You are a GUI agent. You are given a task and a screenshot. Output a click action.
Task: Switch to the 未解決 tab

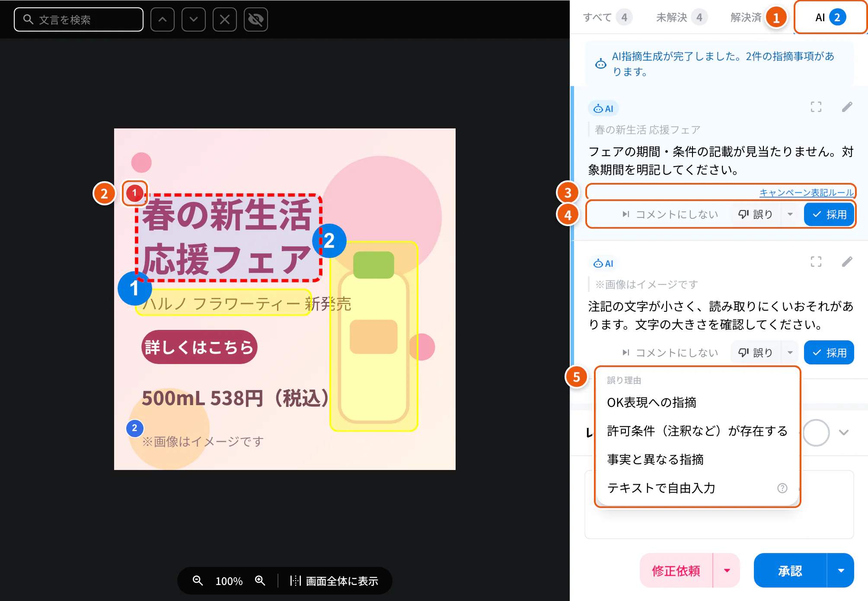click(682, 17)
